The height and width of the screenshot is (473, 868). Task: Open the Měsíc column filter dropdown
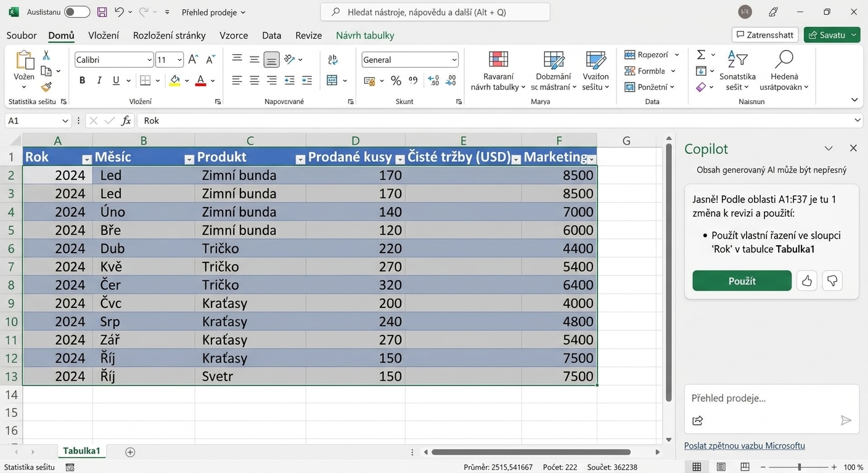point(189,160)
